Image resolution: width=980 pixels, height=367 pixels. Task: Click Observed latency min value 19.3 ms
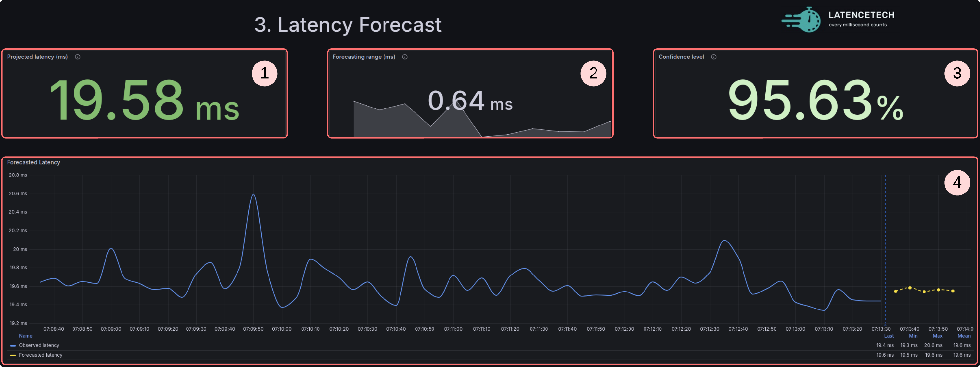click(x=909, y=345)
